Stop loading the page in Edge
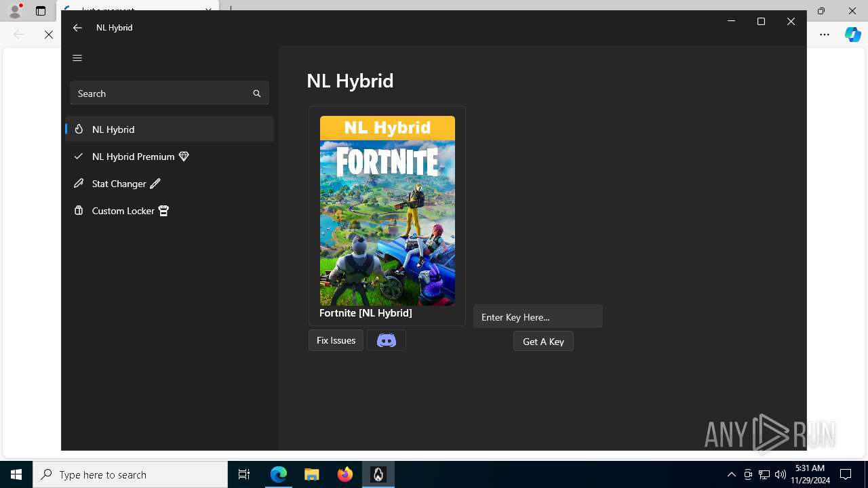Screen dimensions: 868x488 (x=49, y=35)
